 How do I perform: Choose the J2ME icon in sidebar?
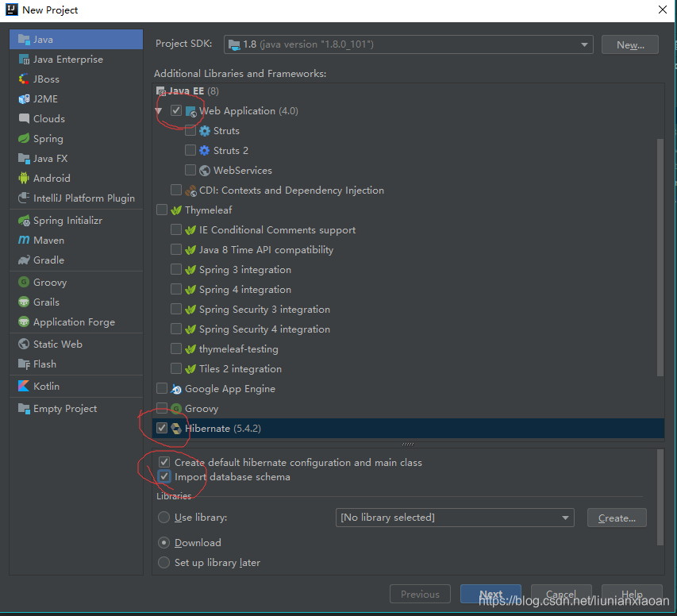point(24,99)
